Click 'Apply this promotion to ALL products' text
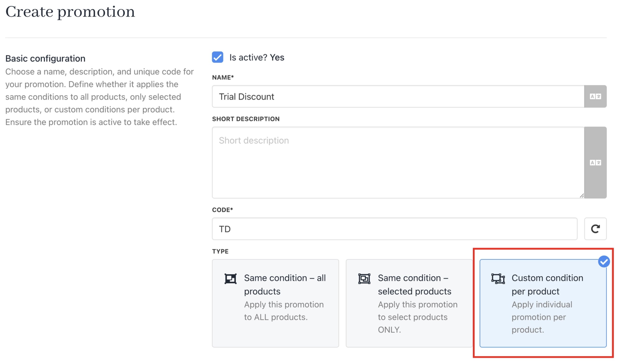624x364 pixels. [x=284, y=311]
